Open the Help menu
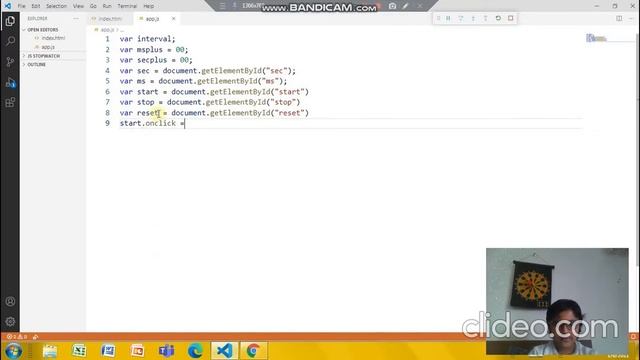This screenshot has height=360, width=640. [x=149, y=6]
